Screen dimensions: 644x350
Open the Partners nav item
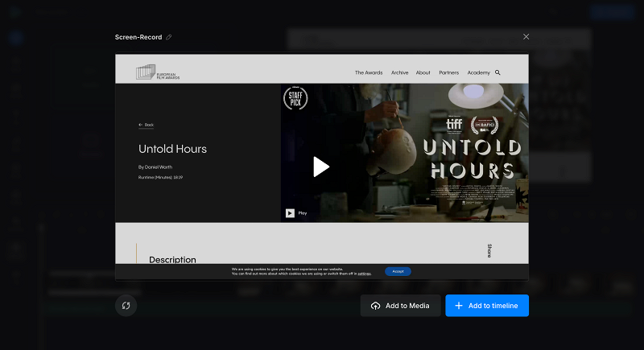coord(449,72)
